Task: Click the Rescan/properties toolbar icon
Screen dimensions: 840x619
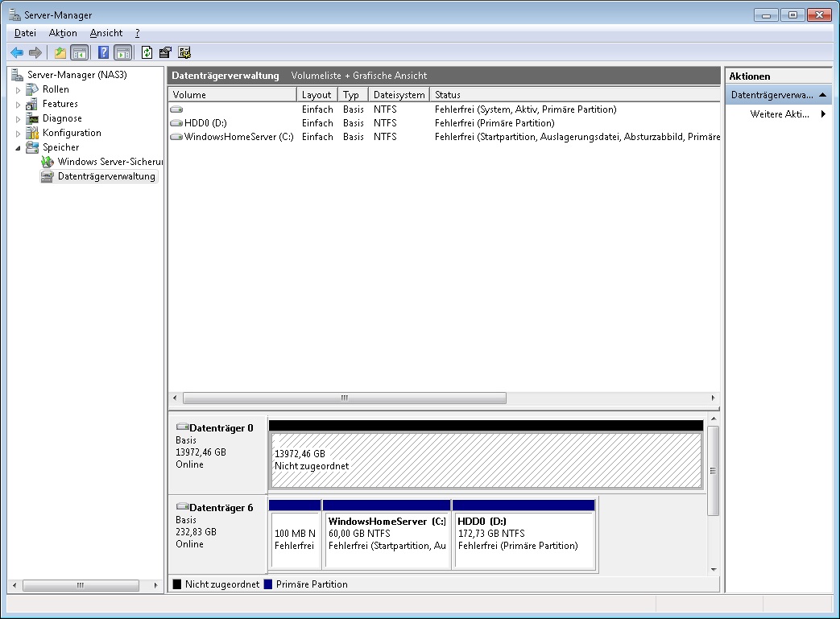Action: point(165,52)
